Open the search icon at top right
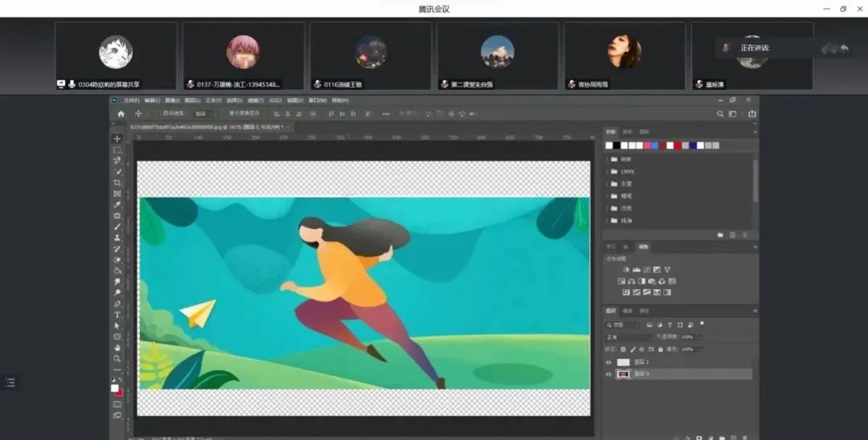 [x=720, y=114]
